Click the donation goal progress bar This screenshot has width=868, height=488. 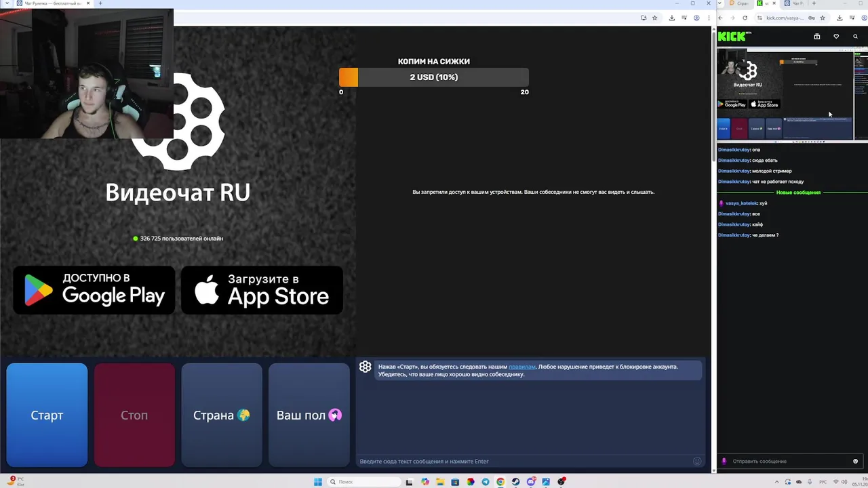click(434, 77)
